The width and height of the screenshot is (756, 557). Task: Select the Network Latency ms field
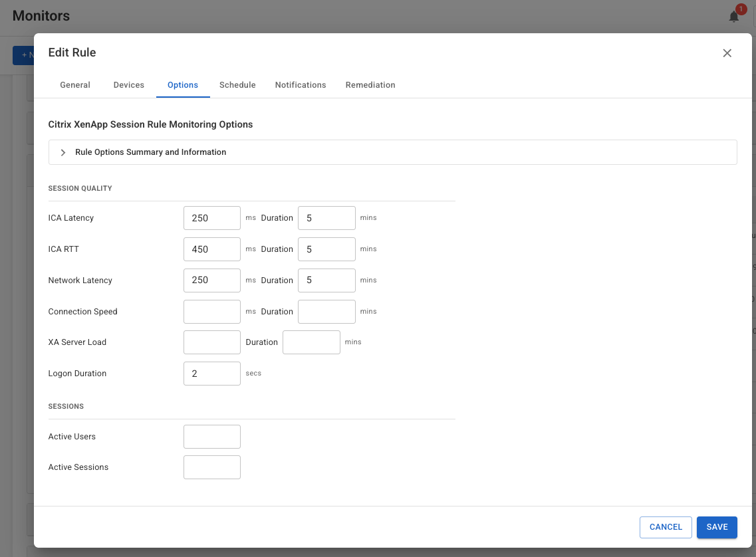(212, 280)
